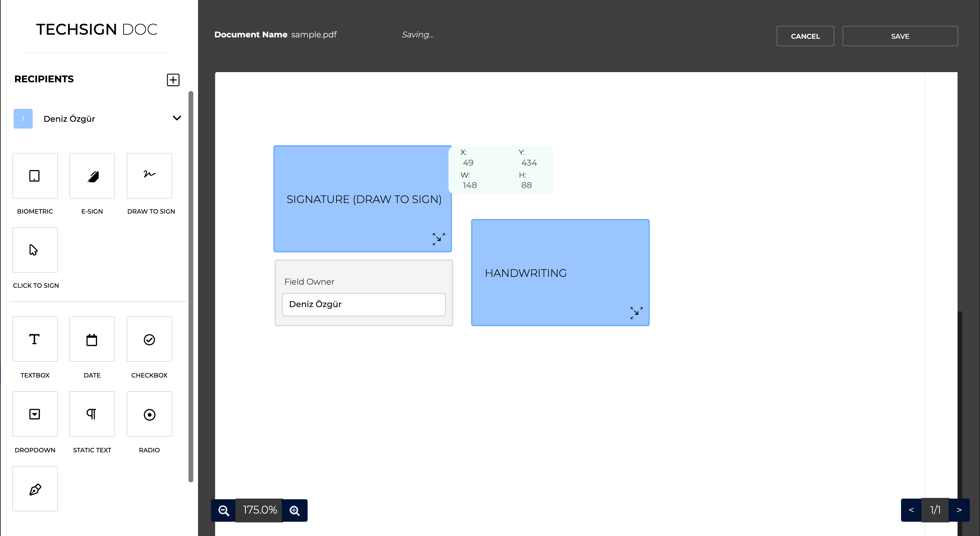Click the X position value 49

coord(468,163)
